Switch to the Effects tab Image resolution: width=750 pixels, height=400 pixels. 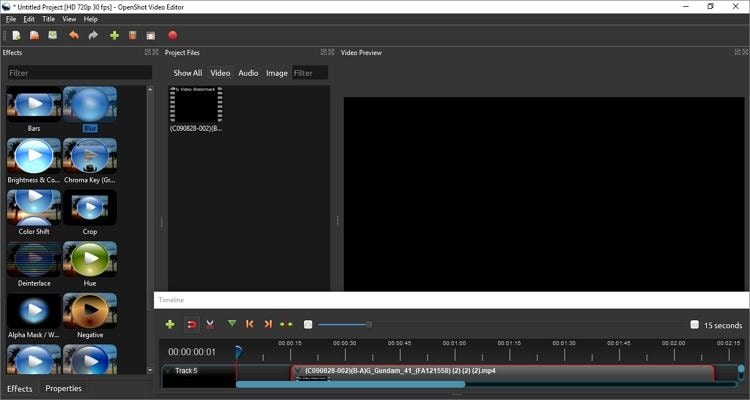tap(20, 389)
